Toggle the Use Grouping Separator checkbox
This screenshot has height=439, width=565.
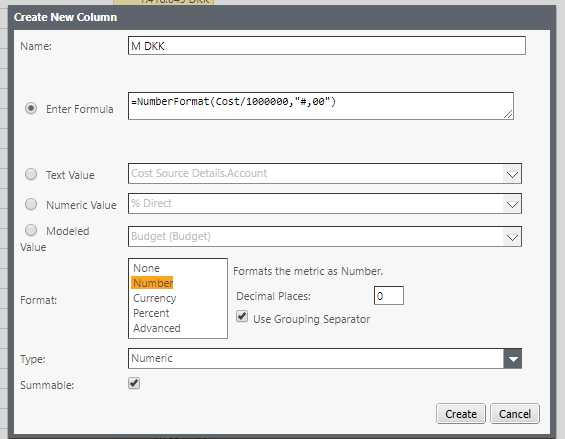pos(242,316)
